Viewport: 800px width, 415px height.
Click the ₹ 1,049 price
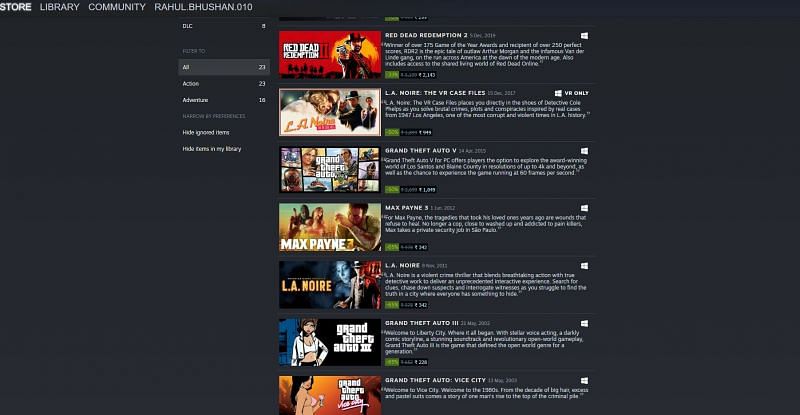click(x=427, y=190)
